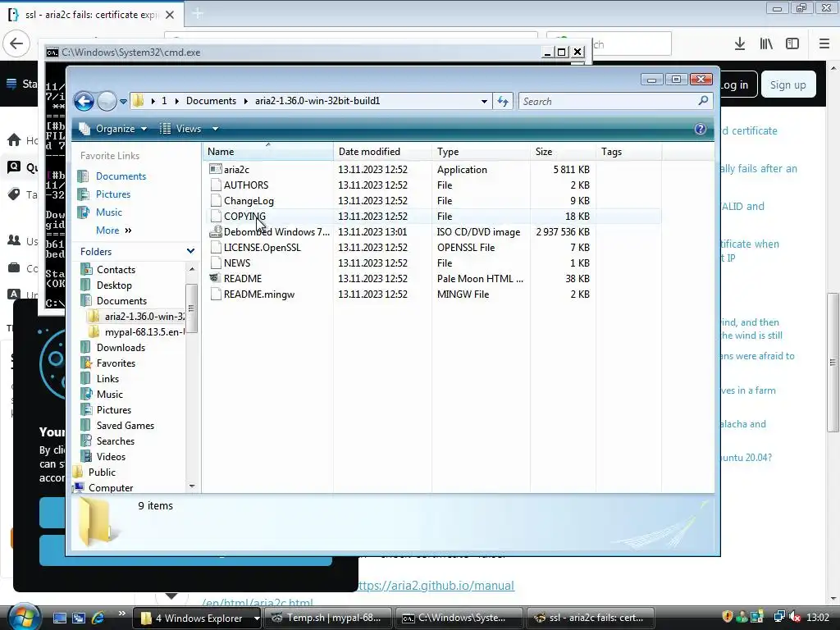Click the Explorer Forward navigation arrow
840x630 pixels.
[107, 101]
